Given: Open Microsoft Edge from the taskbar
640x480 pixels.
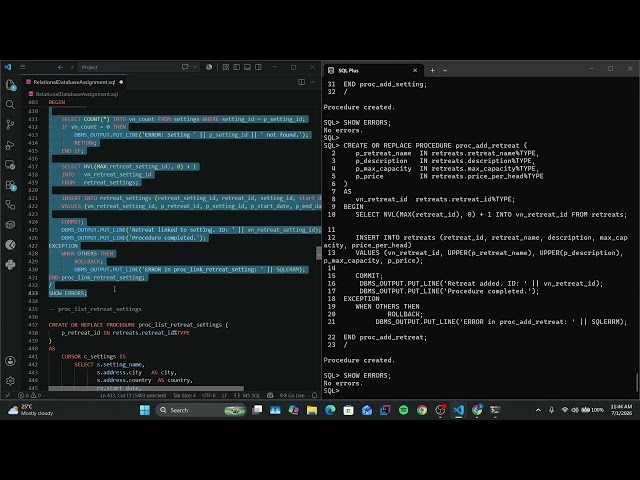Looking at the screenshot, I should 330,410.
